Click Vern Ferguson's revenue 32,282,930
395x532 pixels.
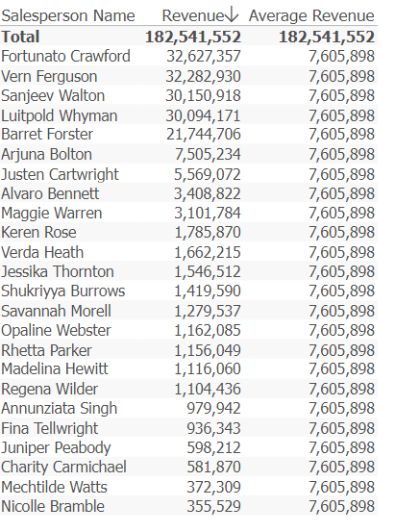[203, 76]
